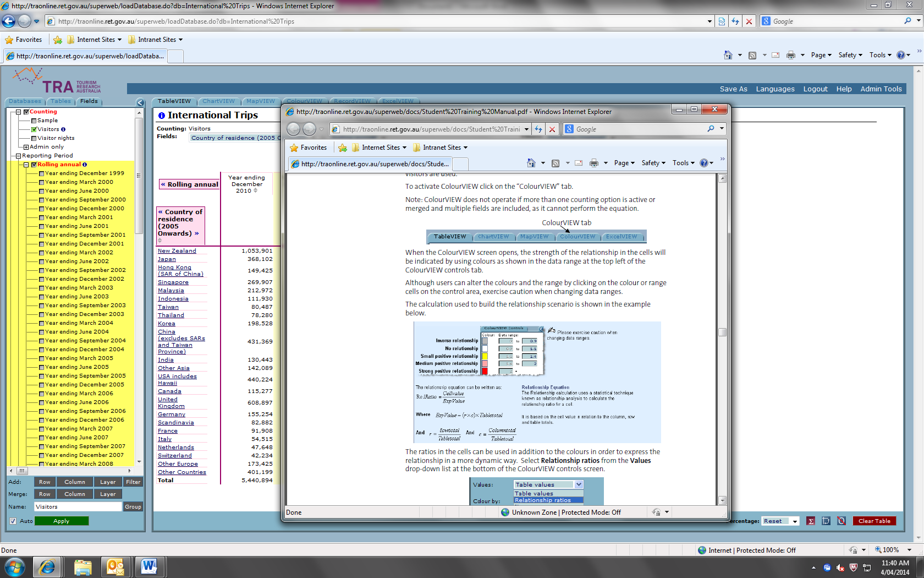924x578 pixels.
Task: Click the Read mail icon in main toolbar
Action: pos(776,55)
